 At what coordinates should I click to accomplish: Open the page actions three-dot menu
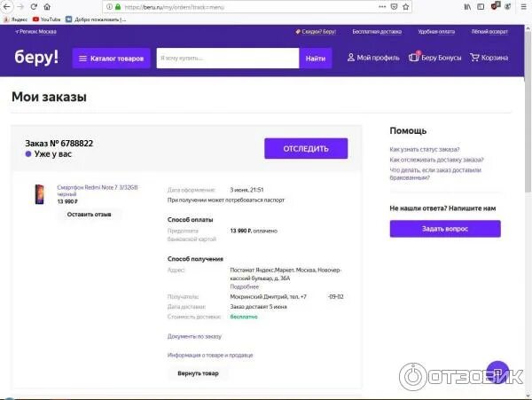click(x=382, y=7)
